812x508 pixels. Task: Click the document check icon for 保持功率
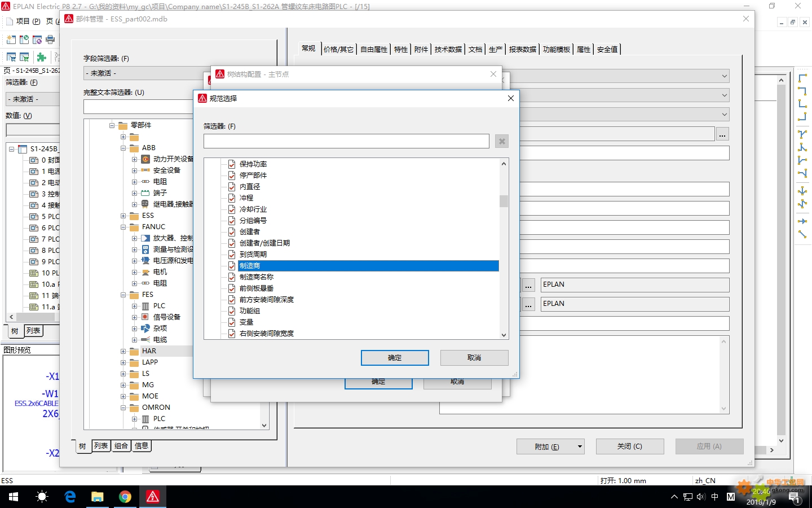click(232, 164)
